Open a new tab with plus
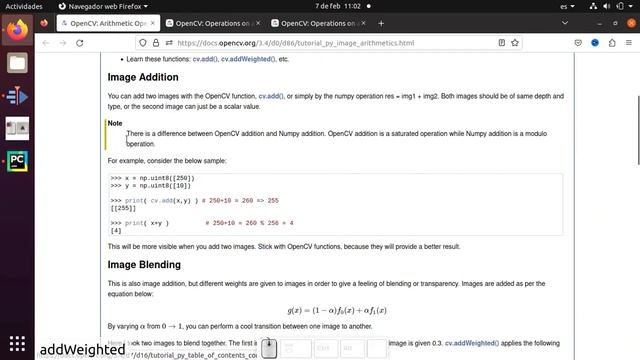640x360 pixels. [381, 23]
